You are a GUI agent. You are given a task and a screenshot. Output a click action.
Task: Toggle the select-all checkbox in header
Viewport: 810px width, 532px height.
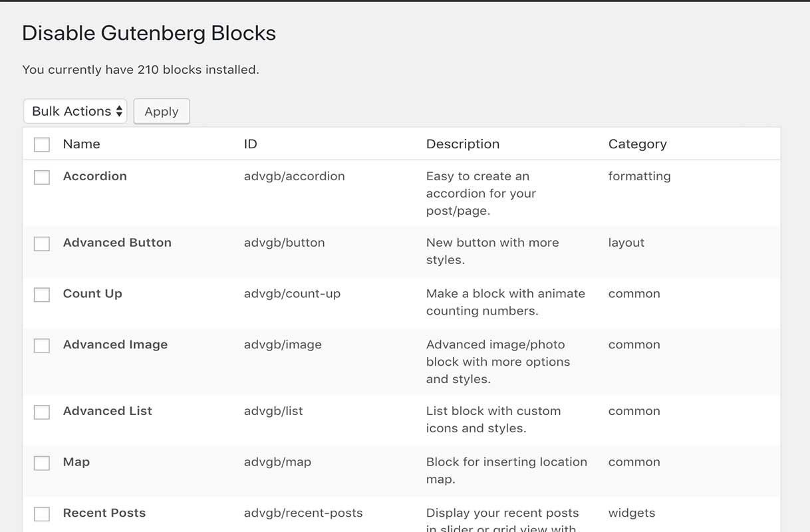(42, 144)
